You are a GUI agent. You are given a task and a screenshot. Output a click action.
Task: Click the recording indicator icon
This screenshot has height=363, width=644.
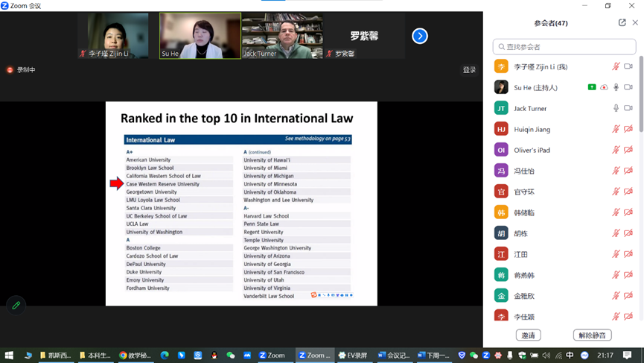click(x=10, y=70)
